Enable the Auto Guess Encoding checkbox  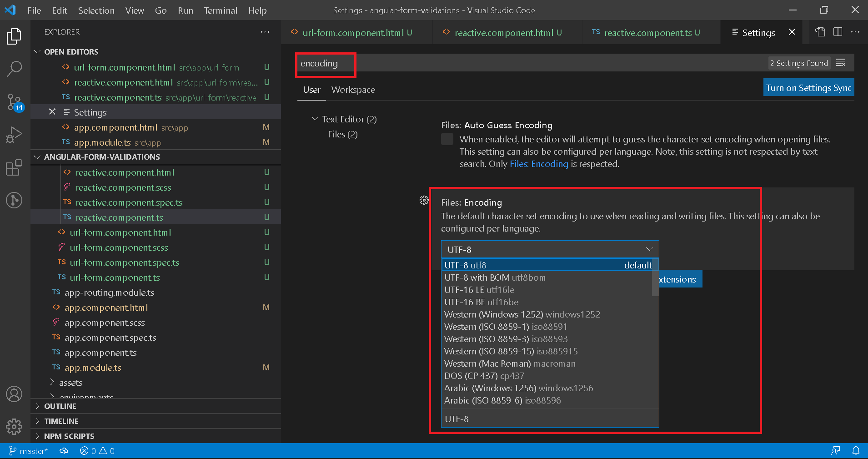(x=447, y=139)
